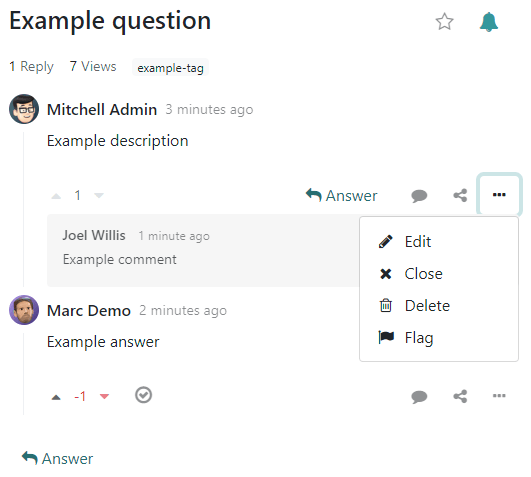Viewport: 531px width, 477px height.
Task: Open Mitchell Admin's avatar profile
Action: [24, 109]
